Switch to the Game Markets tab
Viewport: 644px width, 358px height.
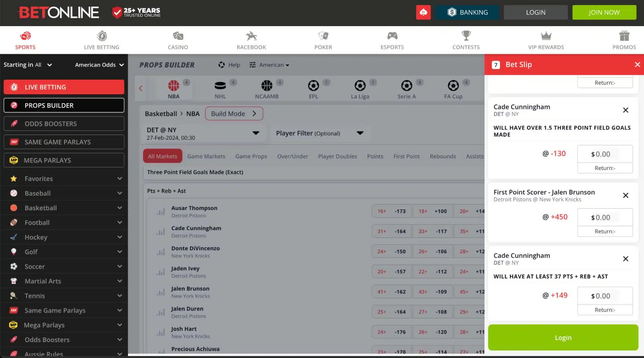pos(206,156)
